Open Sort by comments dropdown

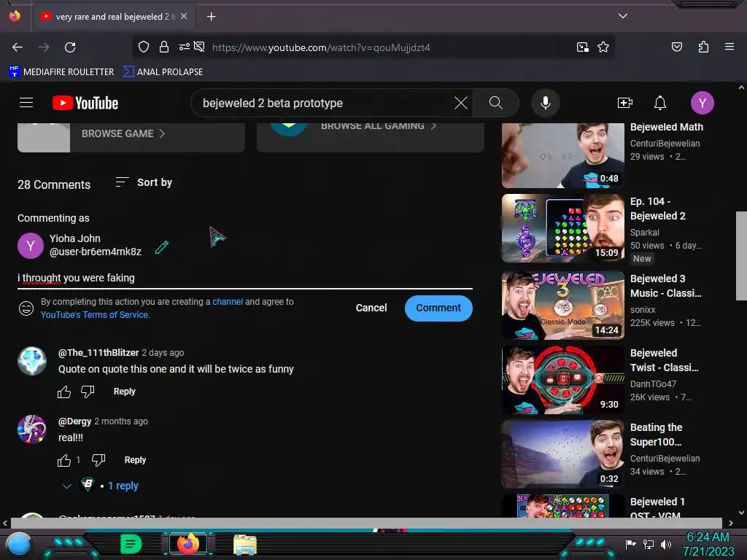tap(144, 182)
